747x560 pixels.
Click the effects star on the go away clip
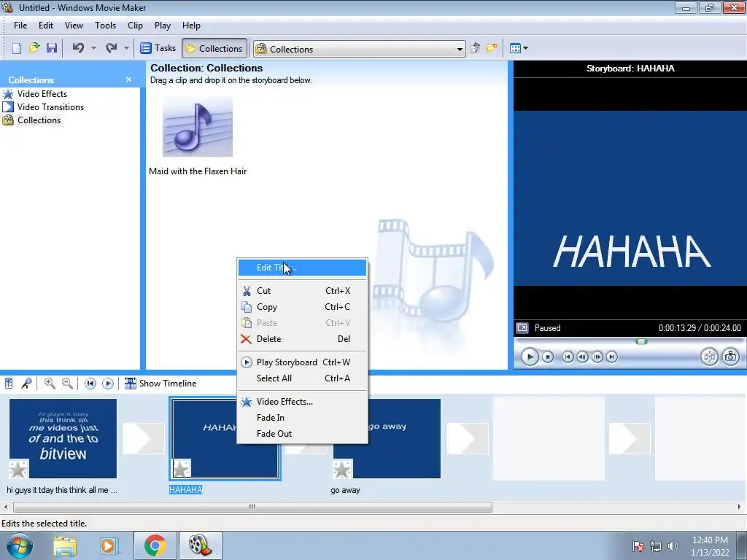coord(342,469)
